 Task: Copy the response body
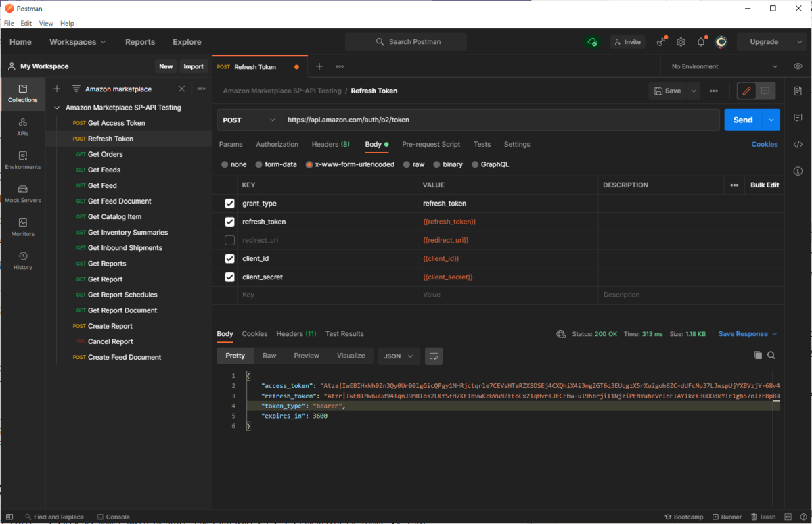[x=758, y=355]
